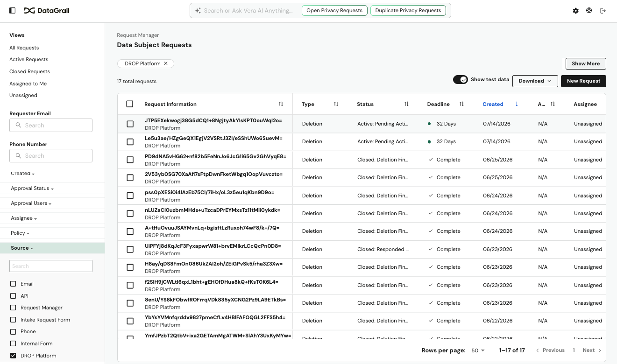Viewport: 617px width, 364px height.
Task: Open the Unassigned view
Action: [x=23, y=95]
